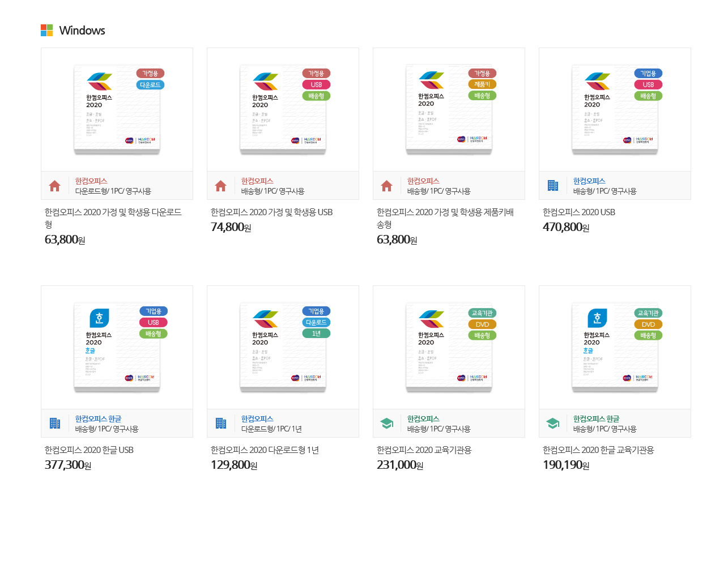Image resolution: width=728 pixels, height=573 pixels.
Task: Click the Windows logo icon
Action: [x=46, y=30]
